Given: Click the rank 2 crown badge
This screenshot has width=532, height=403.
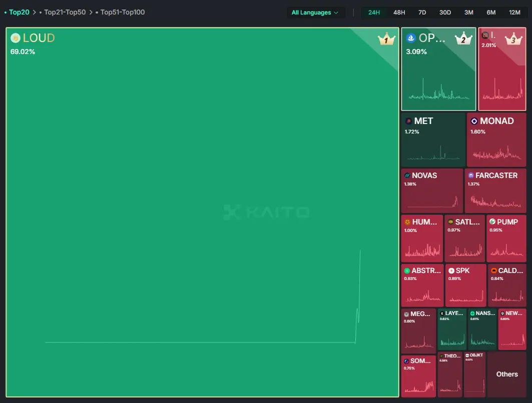Looking at the screenshot, I should [x=463, y=38].
